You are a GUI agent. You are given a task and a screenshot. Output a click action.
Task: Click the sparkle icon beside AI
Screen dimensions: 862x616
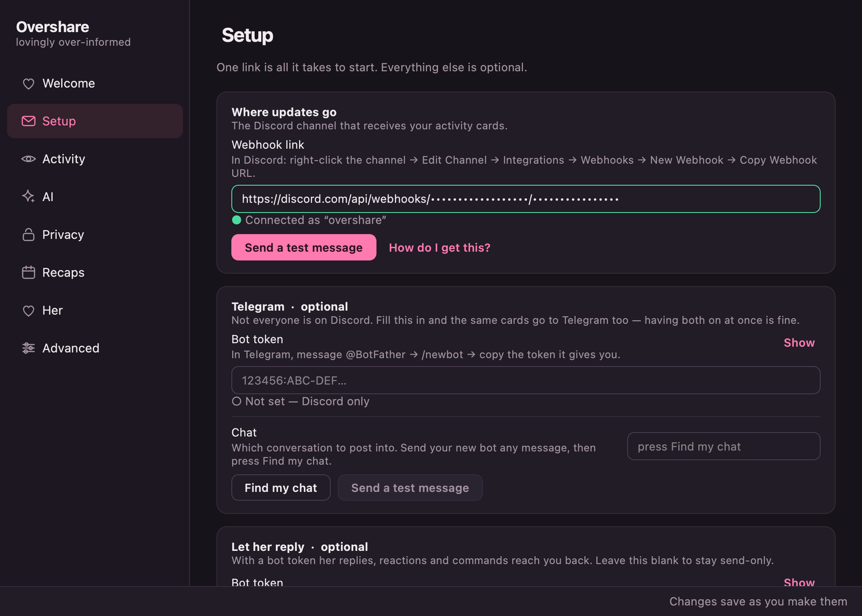[29, 197]
